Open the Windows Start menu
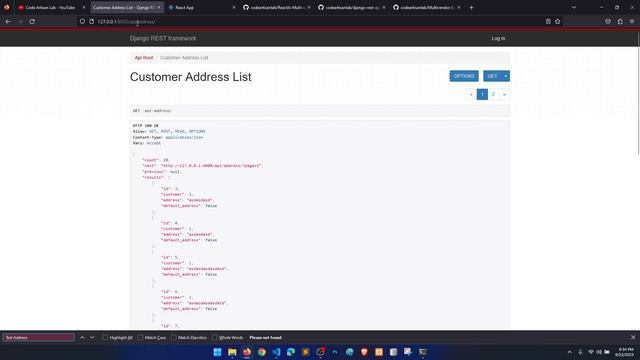The height and width of the screenshot is (360, 640). click(x=218, y=352)
